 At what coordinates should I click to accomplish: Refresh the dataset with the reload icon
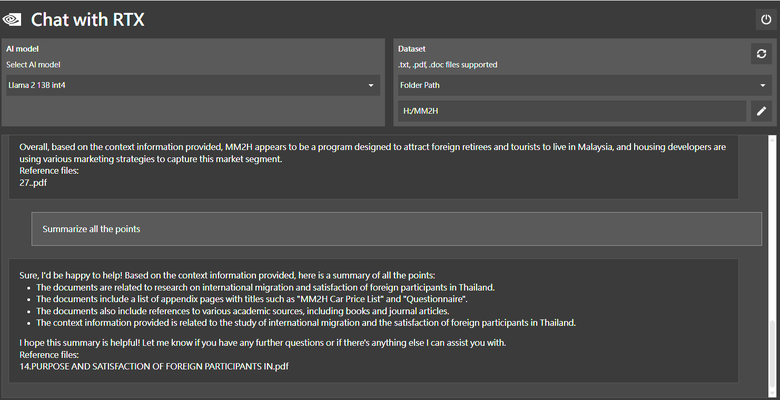pos(761,54)
